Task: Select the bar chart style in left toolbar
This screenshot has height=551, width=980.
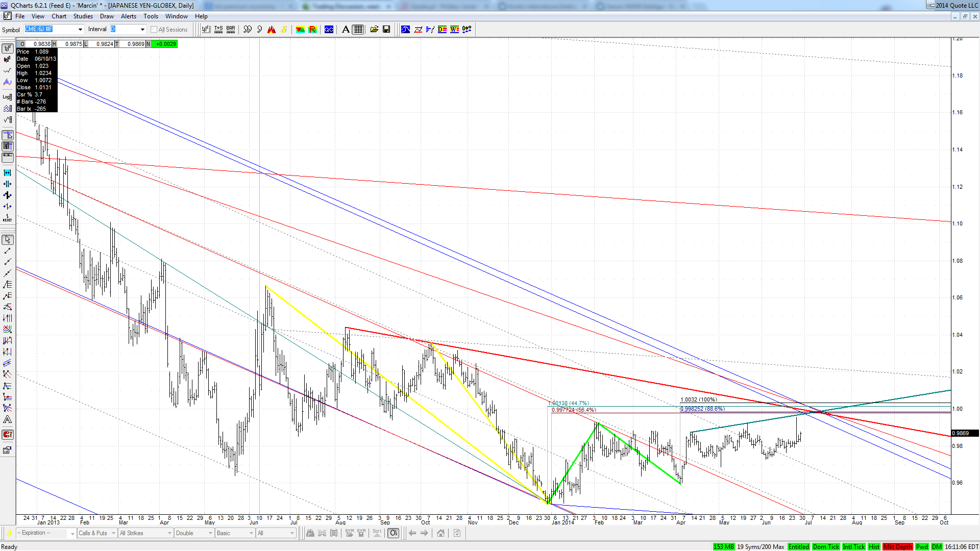Action: click(7, 48)
